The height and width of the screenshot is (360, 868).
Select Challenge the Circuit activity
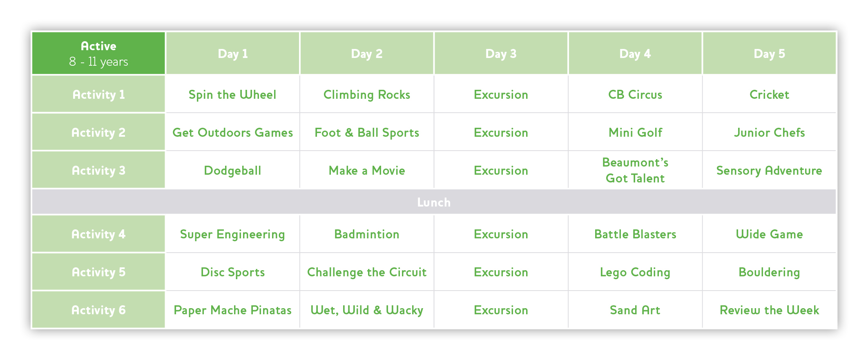point(367,272)
